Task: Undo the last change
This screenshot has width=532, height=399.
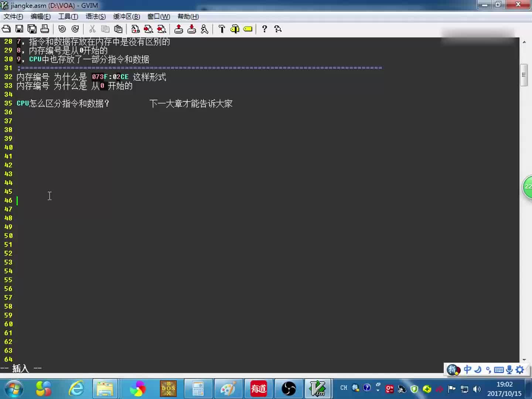Action: [62, 29]
